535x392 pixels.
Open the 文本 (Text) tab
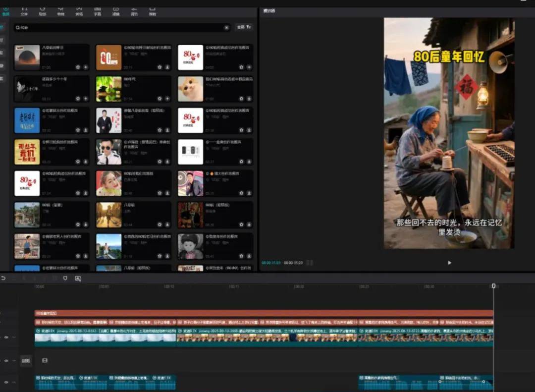[x=24, y=10]
